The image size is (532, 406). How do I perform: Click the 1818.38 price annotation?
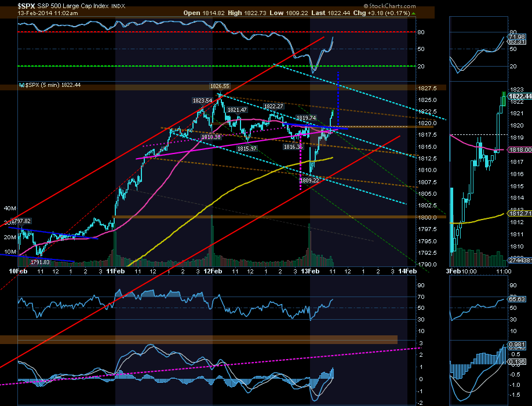pos(211,137)
